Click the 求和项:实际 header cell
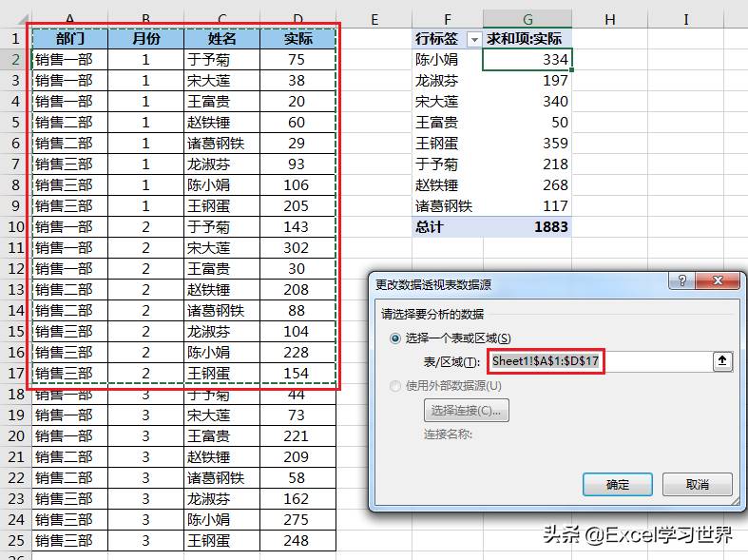Screen dimensions: 748x560 pos(527,39)
